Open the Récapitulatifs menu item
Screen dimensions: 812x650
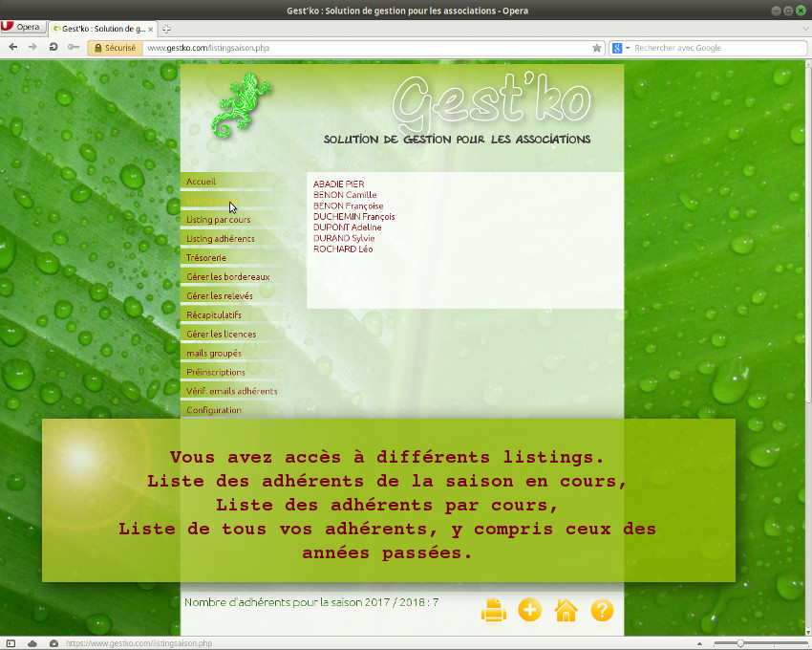pyautogui.click(x=214, y=315)
